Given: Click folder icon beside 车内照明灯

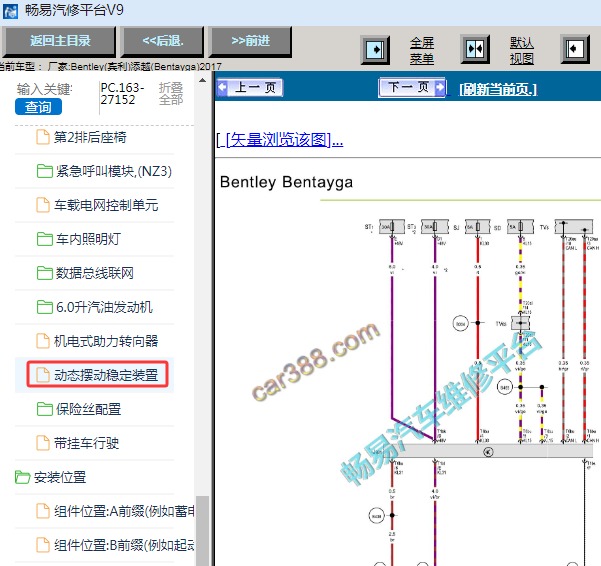Looking at the screenshot, I should (x=44, y=240).
